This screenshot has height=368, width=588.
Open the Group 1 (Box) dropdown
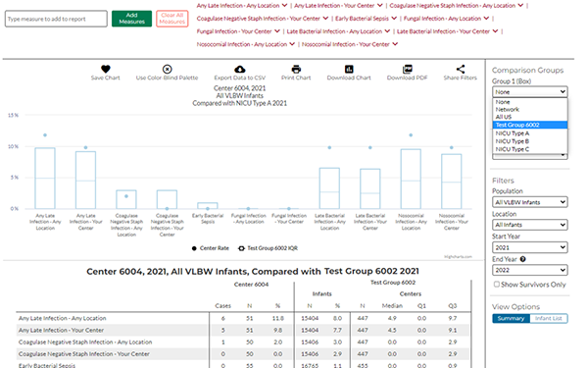(529, 92)
